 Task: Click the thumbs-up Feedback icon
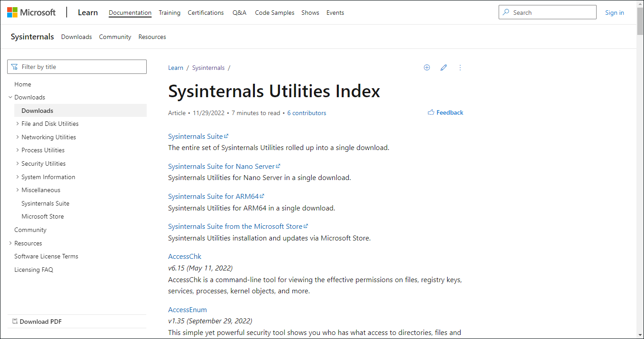tap(431, 112)
